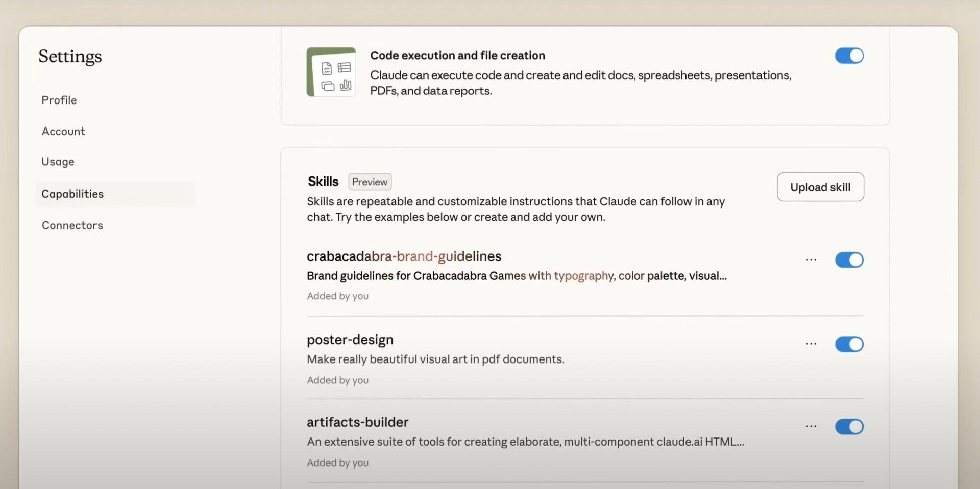Turn off the crabacadabra-brand-guidelines skill toggle

pyautogui.click(x=849, y=260)
